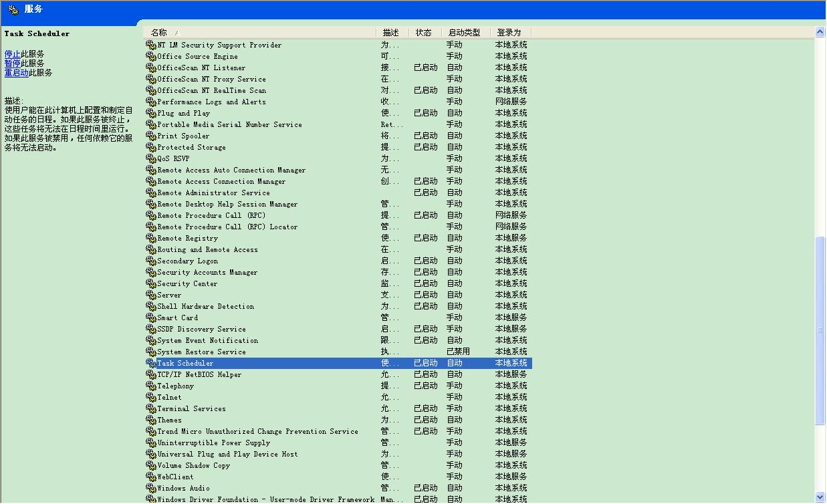Click the 停止 link to stop service
Screen dimensions: 827x504
coord(12,54)
